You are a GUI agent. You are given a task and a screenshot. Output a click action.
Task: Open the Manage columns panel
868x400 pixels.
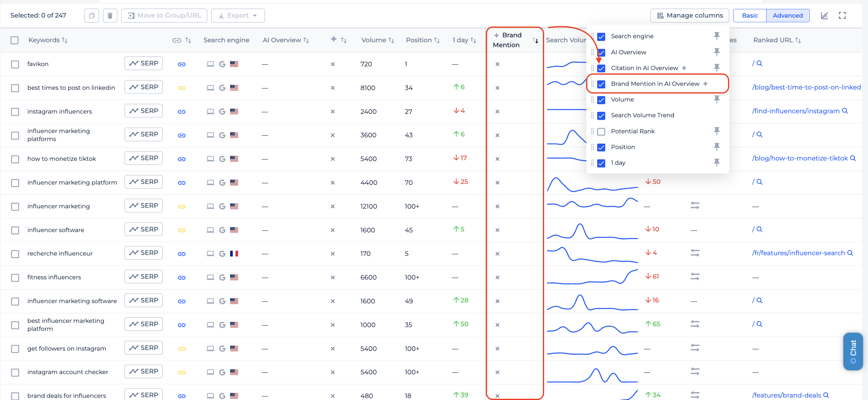[689, 15]
